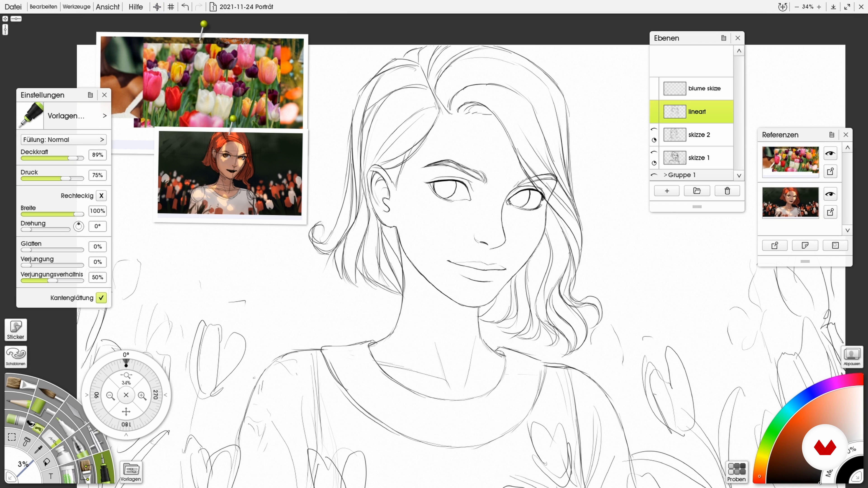This screenshot has width=868, height=488.
Task: Toggle visibility of skizze 2 layer
Action: tap(654, 130)
